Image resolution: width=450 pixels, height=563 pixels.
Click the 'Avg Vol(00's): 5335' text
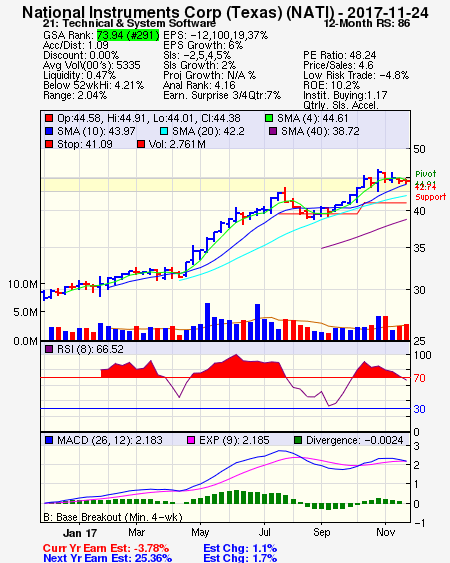click(x=92, y=65)
